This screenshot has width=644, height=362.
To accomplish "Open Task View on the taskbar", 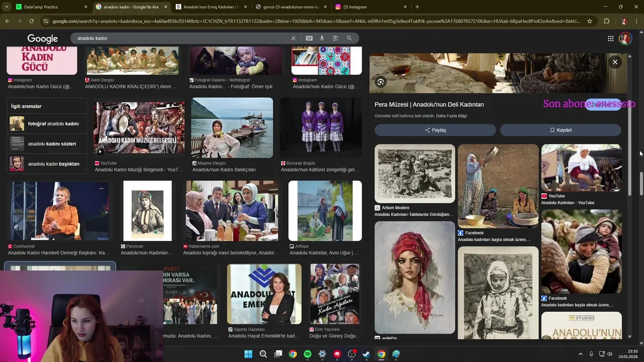I will (278, 354).
